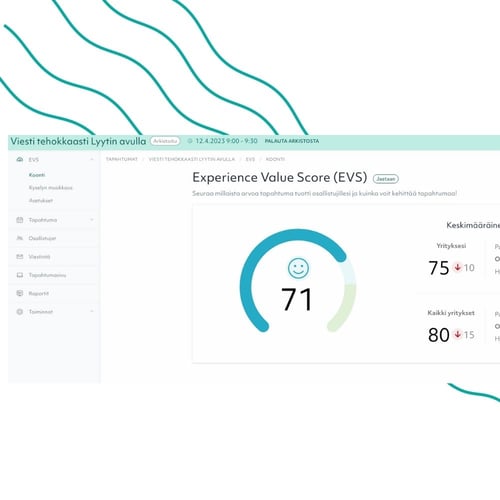Click the Osallistujat people icon
Viewport: 500px width, 500px height.
point(20,238)
